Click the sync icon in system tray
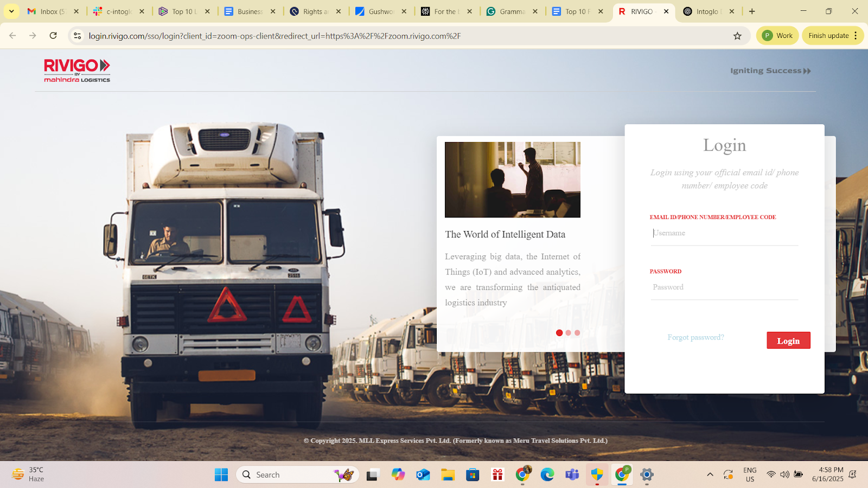 pyautogui.click(x=728, y=474)
